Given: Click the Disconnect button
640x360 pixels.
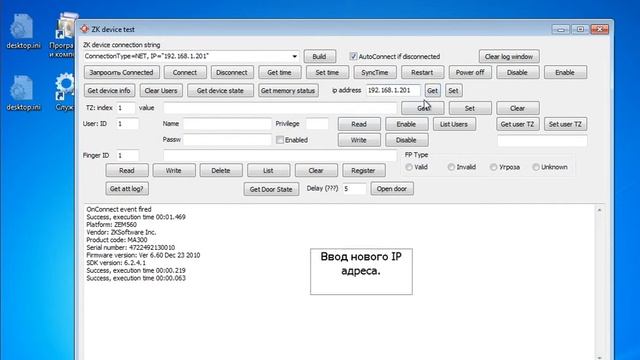Looking at the screenshot, I should click(x=232, y=72).
